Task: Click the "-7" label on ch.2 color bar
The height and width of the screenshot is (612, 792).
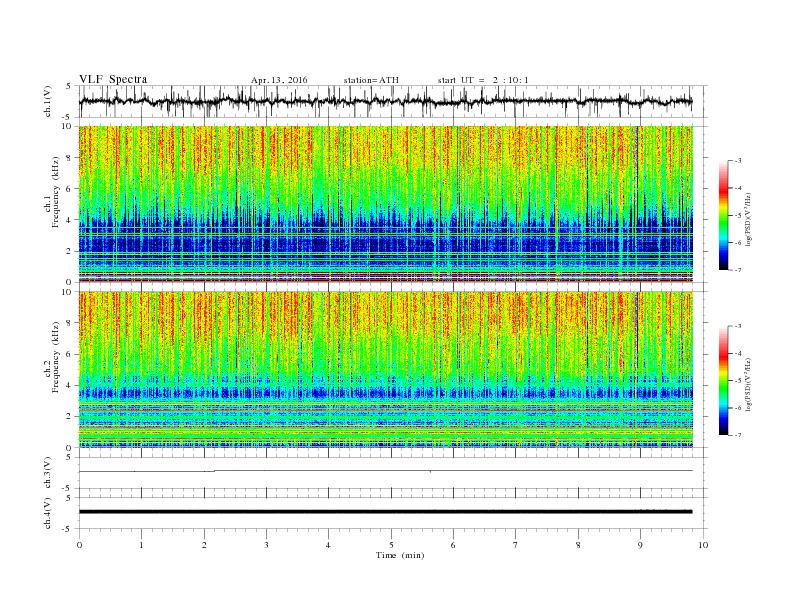Action: 737,435
